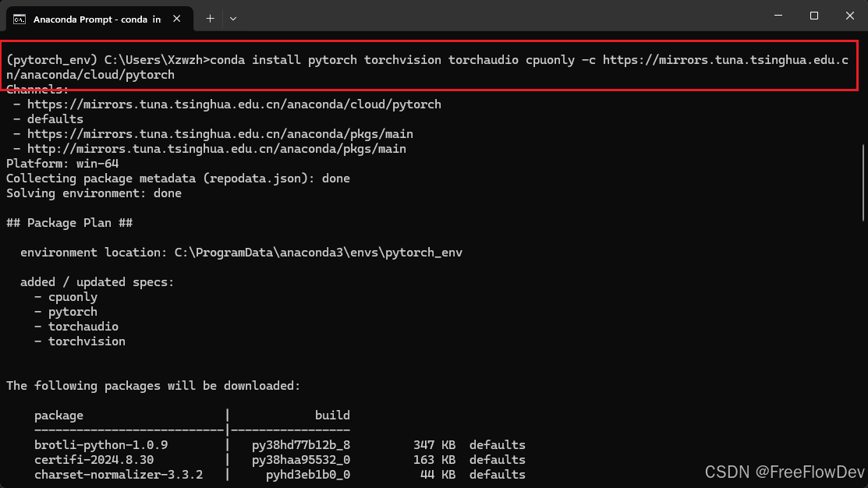This screenshot has height=488, width=868.
Task: Open a new terminal tab with plus button
Action: 210,19
